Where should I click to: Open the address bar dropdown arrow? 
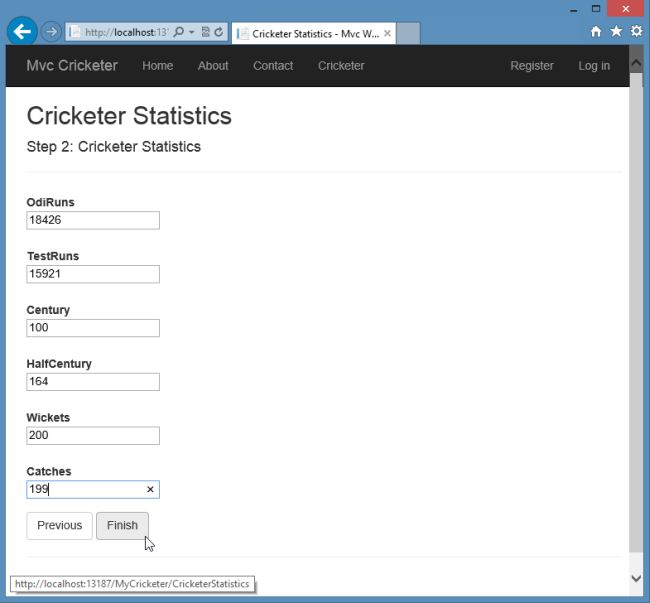click(192, 32)
